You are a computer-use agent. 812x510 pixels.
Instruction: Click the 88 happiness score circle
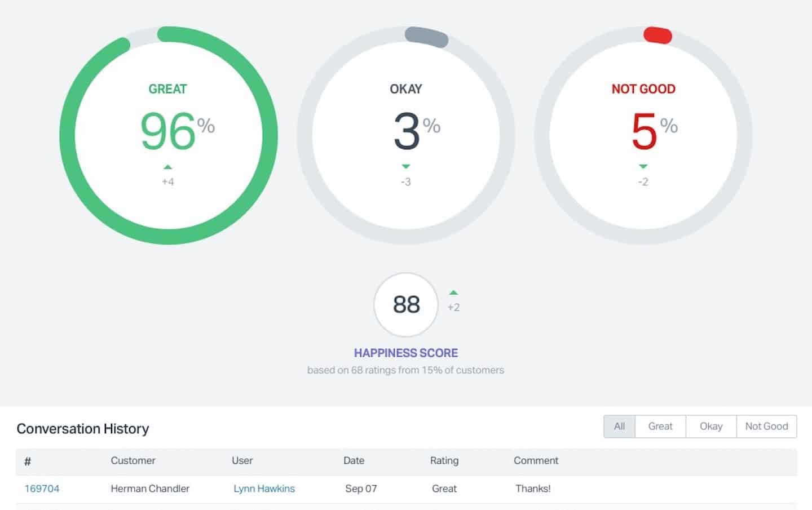click(x=406, y=304)
